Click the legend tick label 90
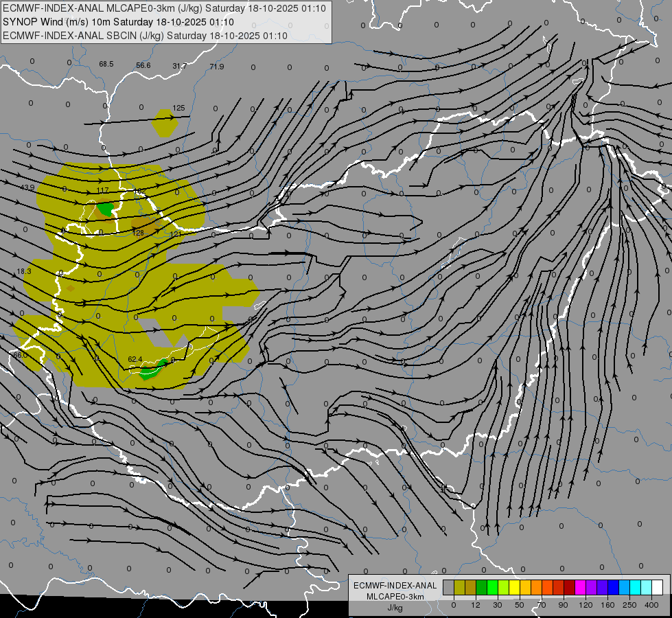The height and width of the screenshot is (618, 672). 563,605
